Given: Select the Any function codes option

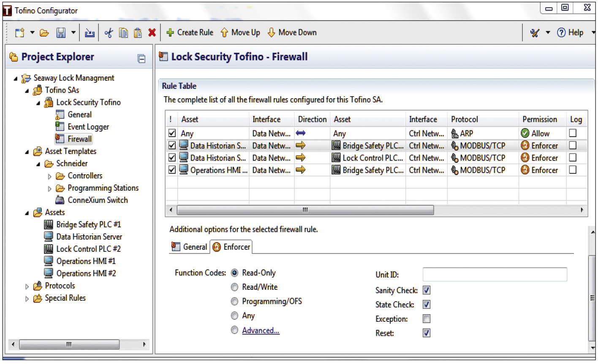Looking at the screenshot, I should coord(234,316).
